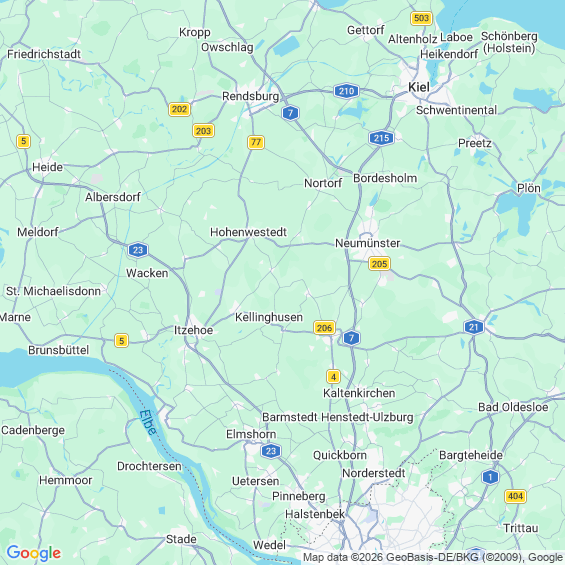565x565 pixels.
Task: Open the Google logo link
Action: pyautogui.click(x=34, y=553)
